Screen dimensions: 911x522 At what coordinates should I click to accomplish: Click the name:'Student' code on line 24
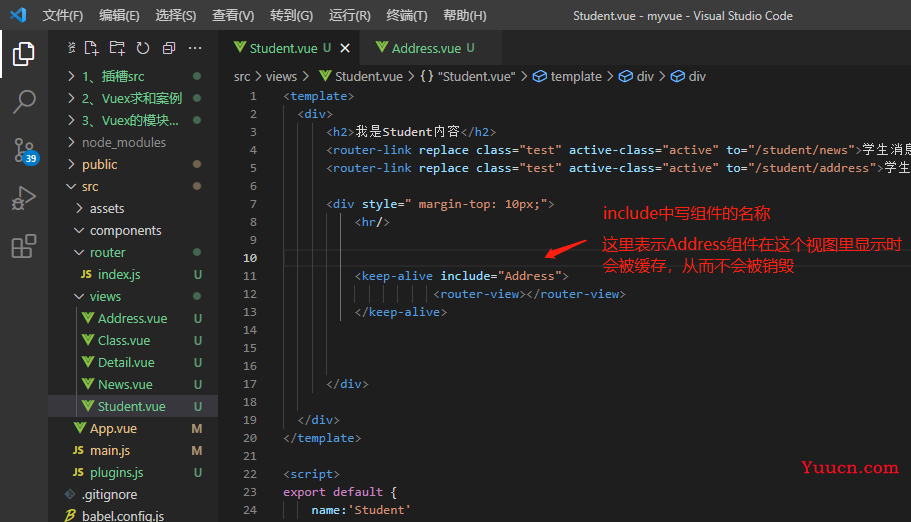point(361,510)
